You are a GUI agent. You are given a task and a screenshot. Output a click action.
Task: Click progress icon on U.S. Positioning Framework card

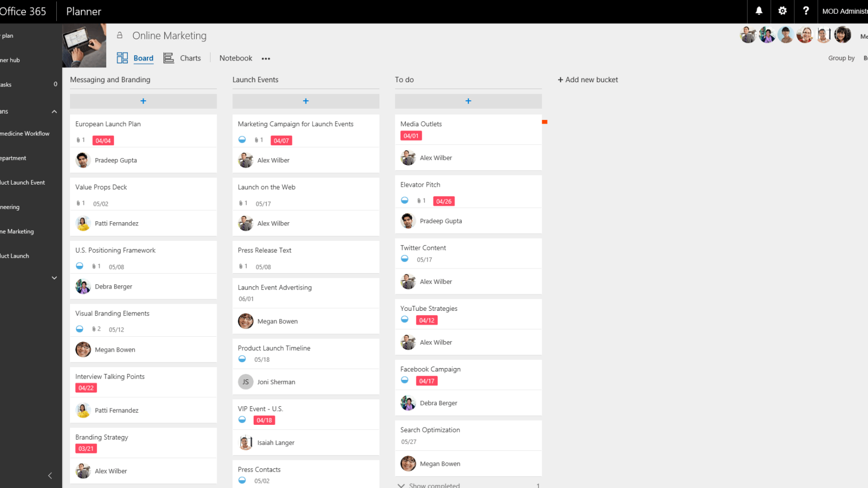tap(80, 266)
